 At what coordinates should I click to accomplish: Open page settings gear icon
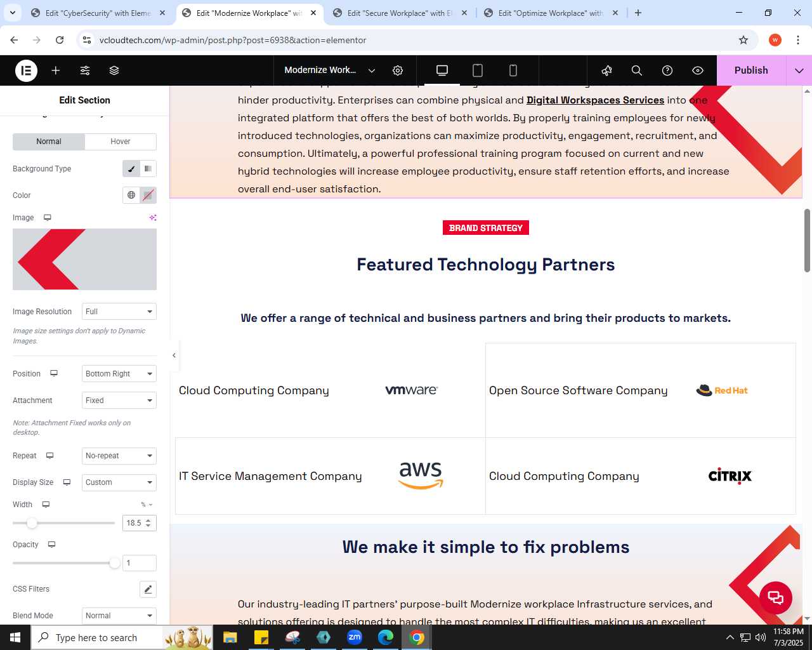coord(398,70)
